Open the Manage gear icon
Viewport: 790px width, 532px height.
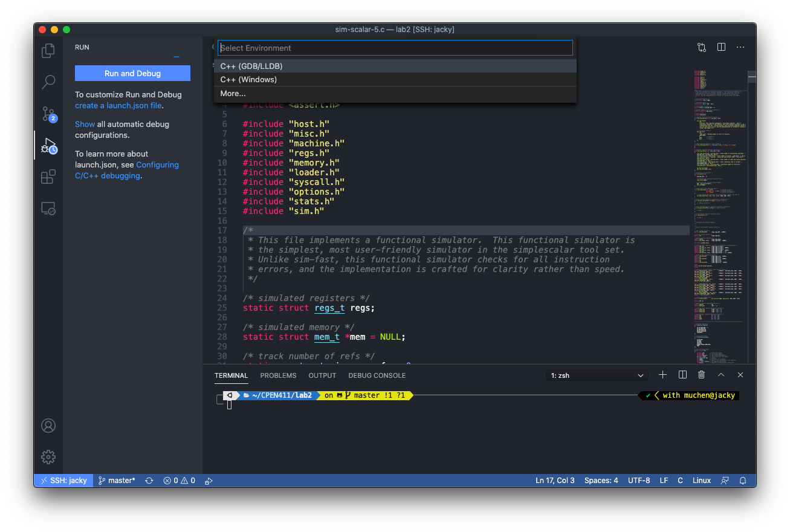point(48,456)
